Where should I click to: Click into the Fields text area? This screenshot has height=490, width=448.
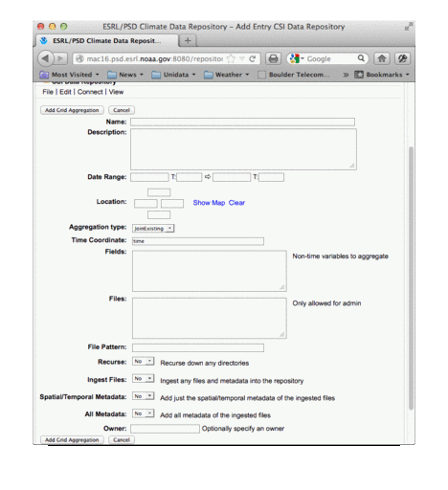(x=210, y=271)
